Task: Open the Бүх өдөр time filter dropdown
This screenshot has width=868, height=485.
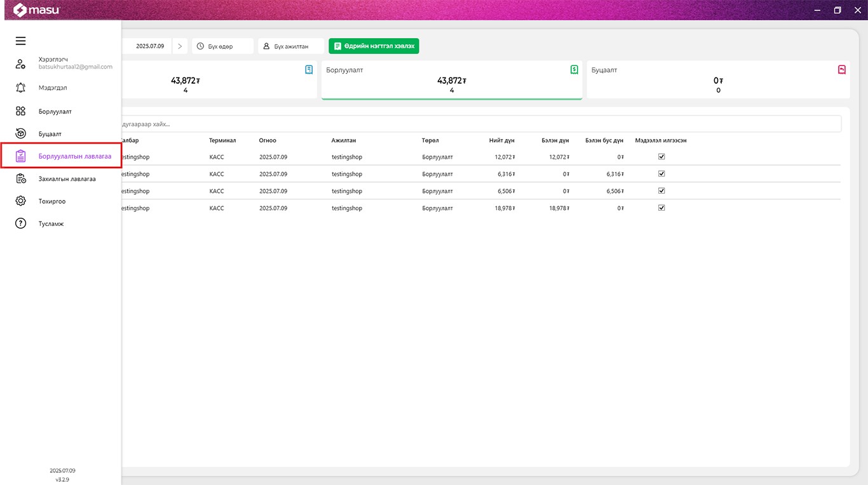Action: [x=222, y=46]
